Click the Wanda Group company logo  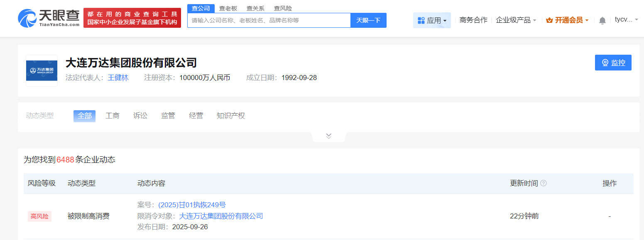pyautogui.click(x=42, y=71)
